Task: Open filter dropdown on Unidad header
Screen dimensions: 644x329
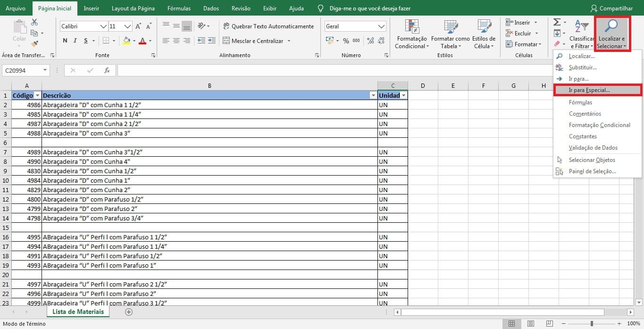Action: click(403, 95)
